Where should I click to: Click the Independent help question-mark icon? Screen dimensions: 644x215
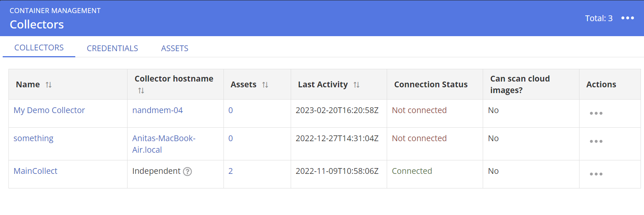coord(187,172)
